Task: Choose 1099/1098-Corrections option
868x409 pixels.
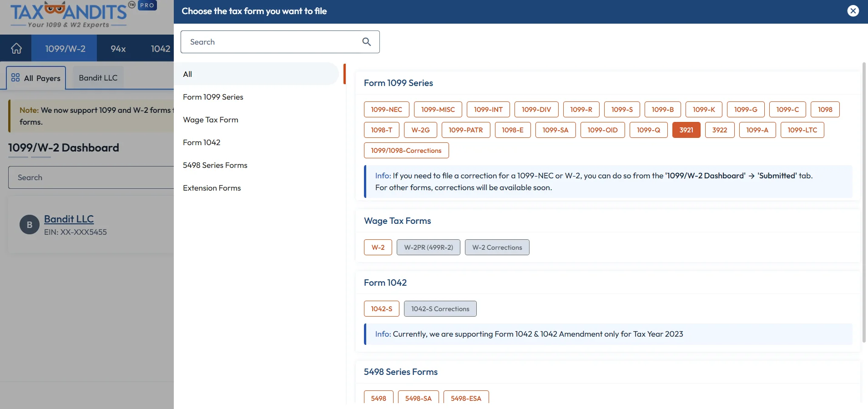Action: 406,151
